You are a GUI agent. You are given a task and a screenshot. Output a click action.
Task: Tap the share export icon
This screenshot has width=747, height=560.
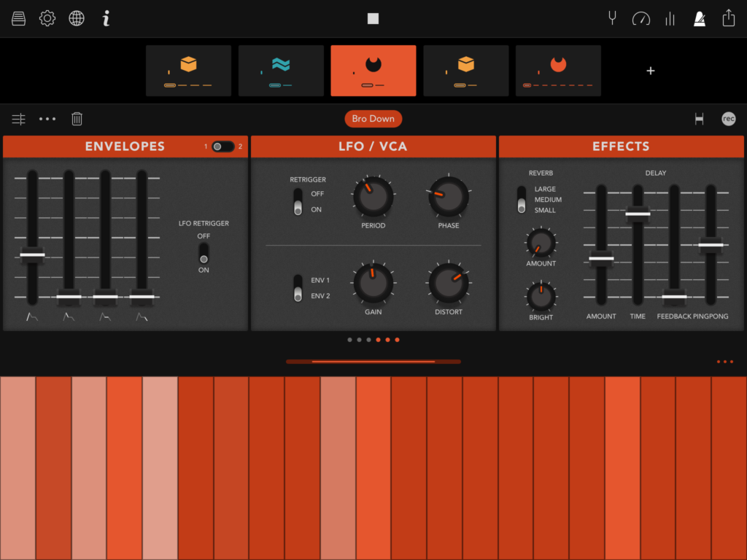pyautogui.click(x=729, y=19)
